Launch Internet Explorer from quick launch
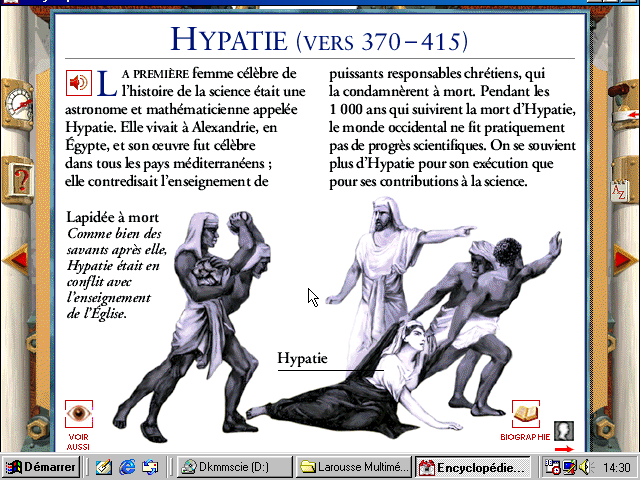640x480 pixels. point(127,467)
